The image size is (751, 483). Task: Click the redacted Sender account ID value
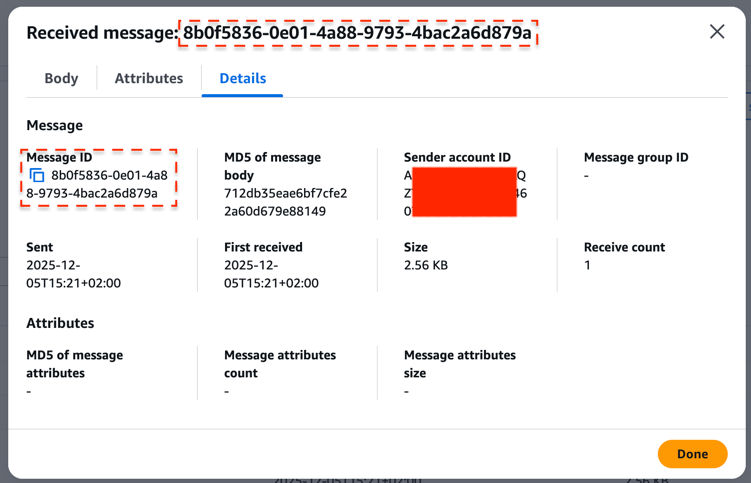(x=463, y=193)
